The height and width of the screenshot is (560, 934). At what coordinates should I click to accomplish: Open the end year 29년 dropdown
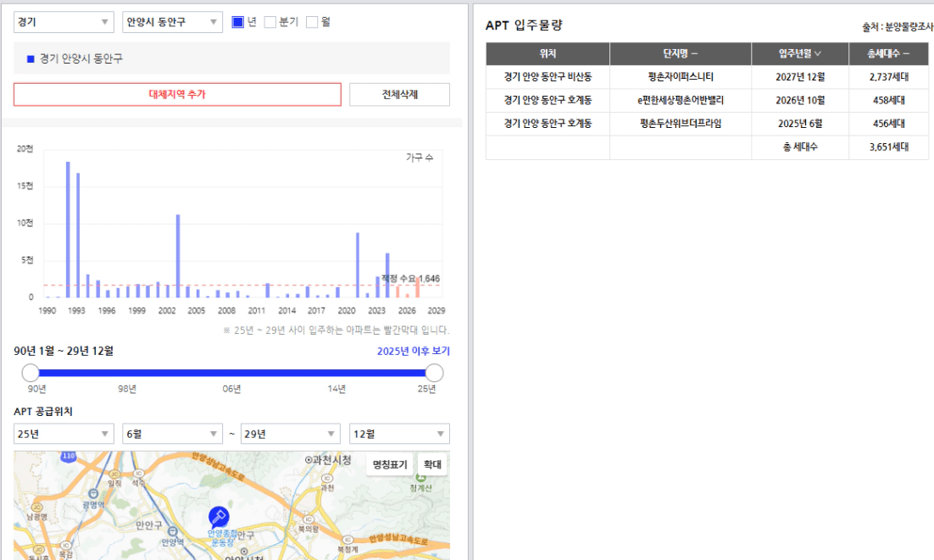click(290, 434)
